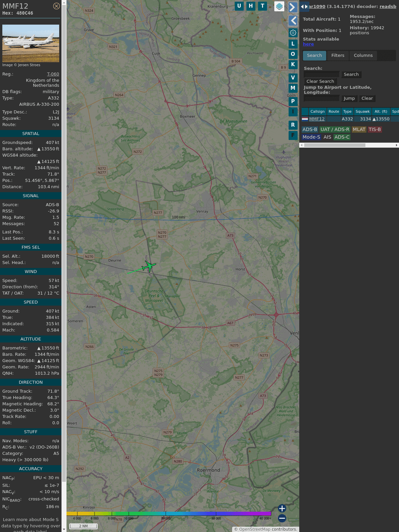The image size is (399, 532).
Task: Zoom out with the minus button
Action: (x=282, y=518)
